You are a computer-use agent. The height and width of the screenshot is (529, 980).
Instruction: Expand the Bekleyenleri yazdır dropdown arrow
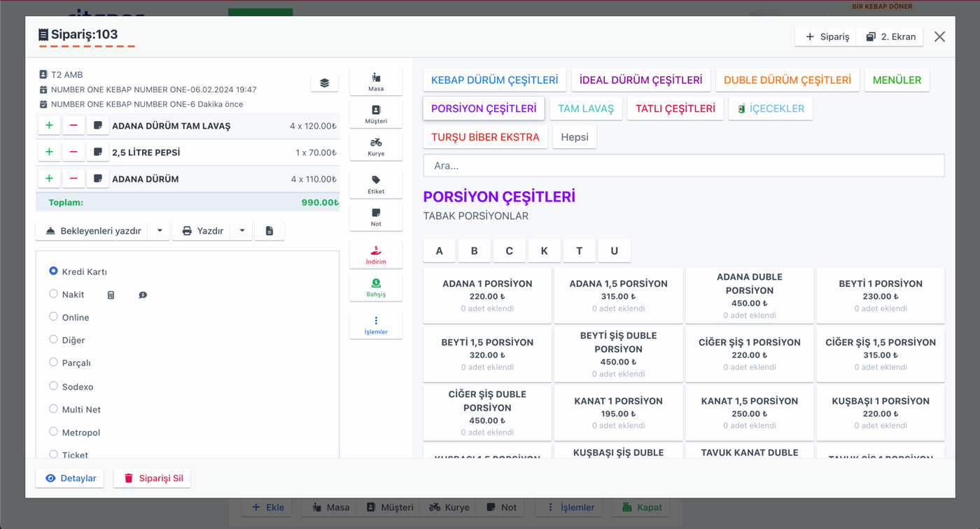point(160,231)
